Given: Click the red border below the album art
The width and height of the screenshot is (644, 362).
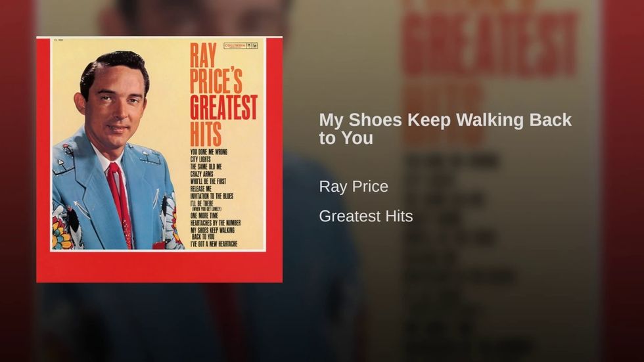Looking at the screenshot, I should (159, 267).
